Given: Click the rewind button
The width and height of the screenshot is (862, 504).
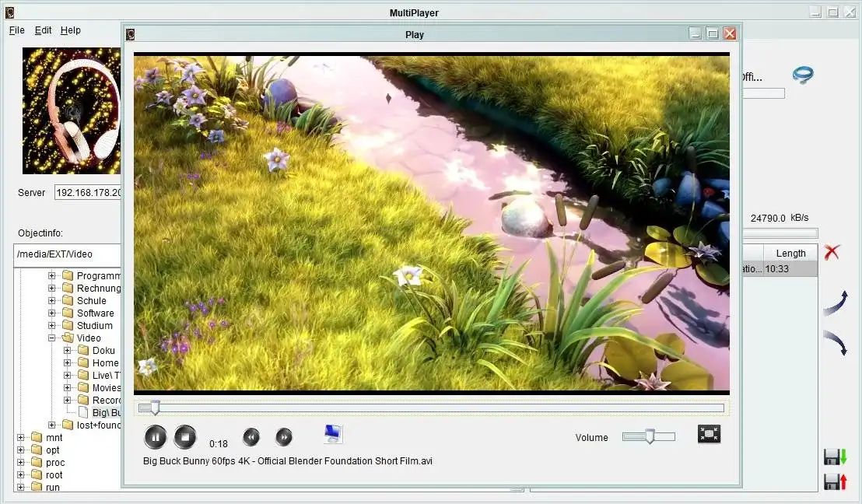Looking at the screenshot, I should tap(251, 437).
